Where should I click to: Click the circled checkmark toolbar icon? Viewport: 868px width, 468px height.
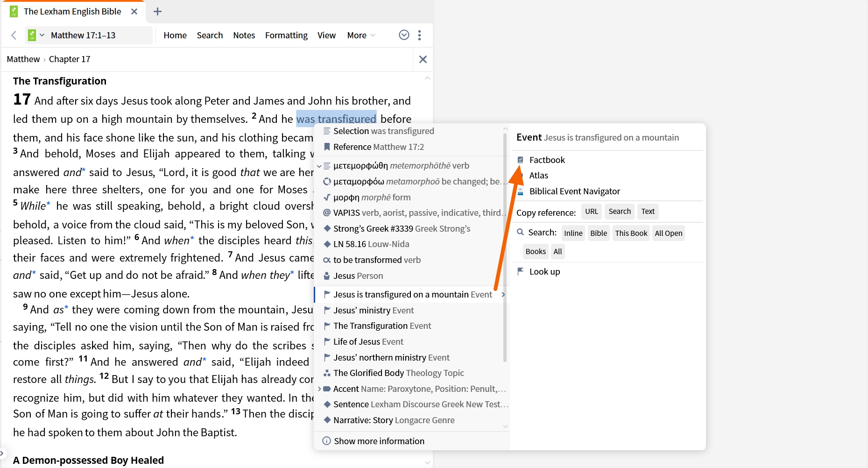coord(404,35)
